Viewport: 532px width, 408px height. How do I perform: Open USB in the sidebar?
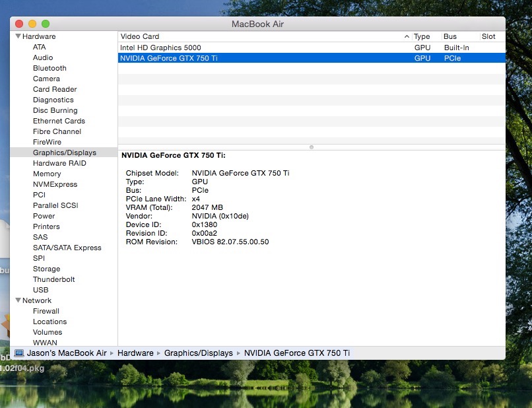pos(41,290)
